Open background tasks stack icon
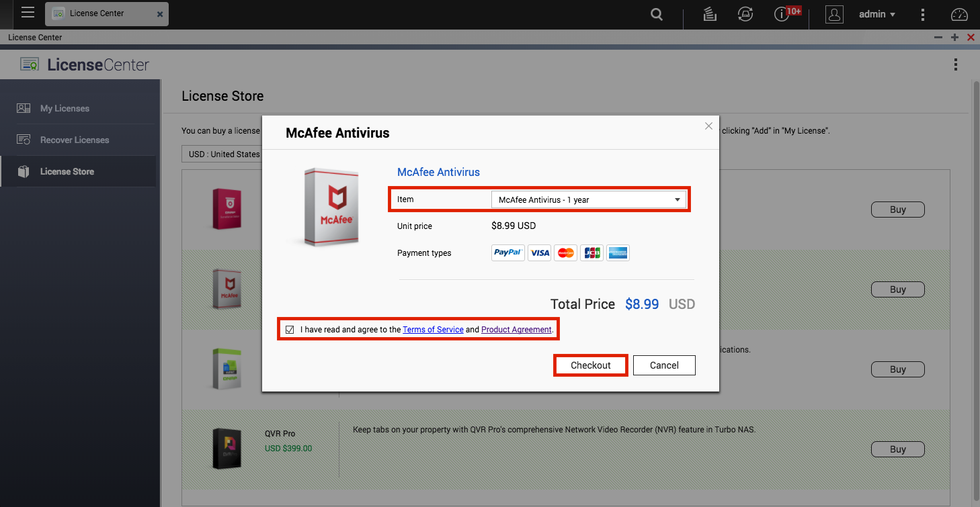 710,14
